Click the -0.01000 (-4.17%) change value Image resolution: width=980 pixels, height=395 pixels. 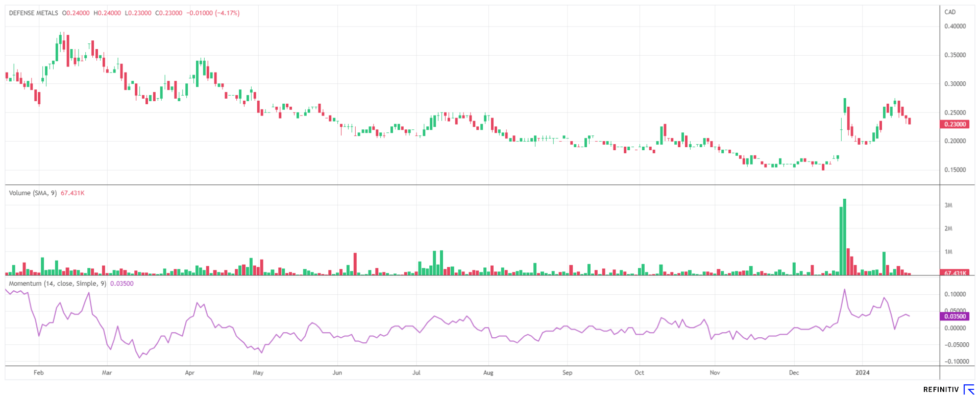214,13
